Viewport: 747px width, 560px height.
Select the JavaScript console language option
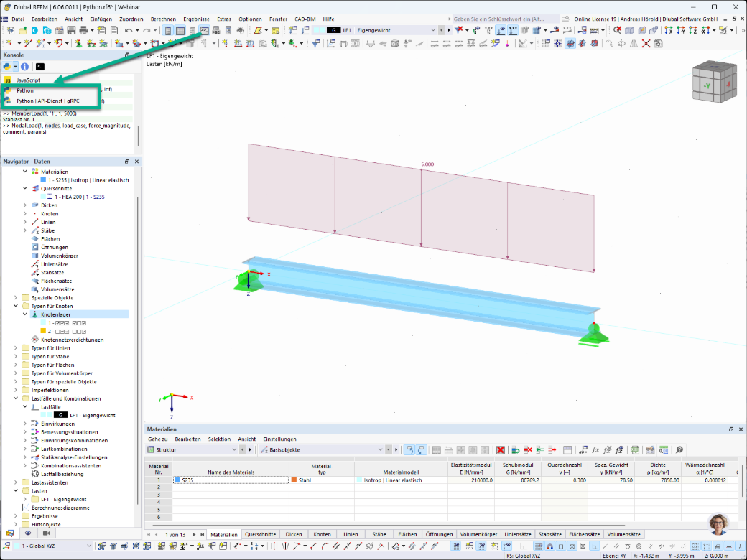[x=29, y=80]
